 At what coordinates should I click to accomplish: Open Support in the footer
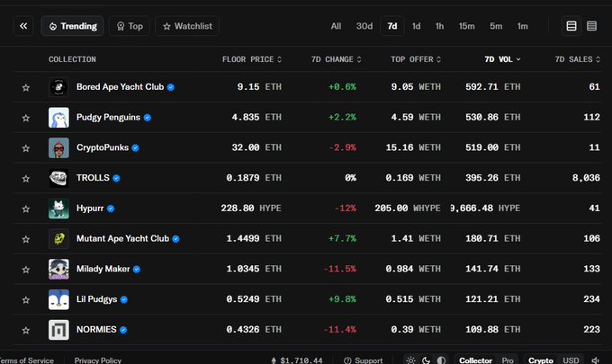pos(364,360)
